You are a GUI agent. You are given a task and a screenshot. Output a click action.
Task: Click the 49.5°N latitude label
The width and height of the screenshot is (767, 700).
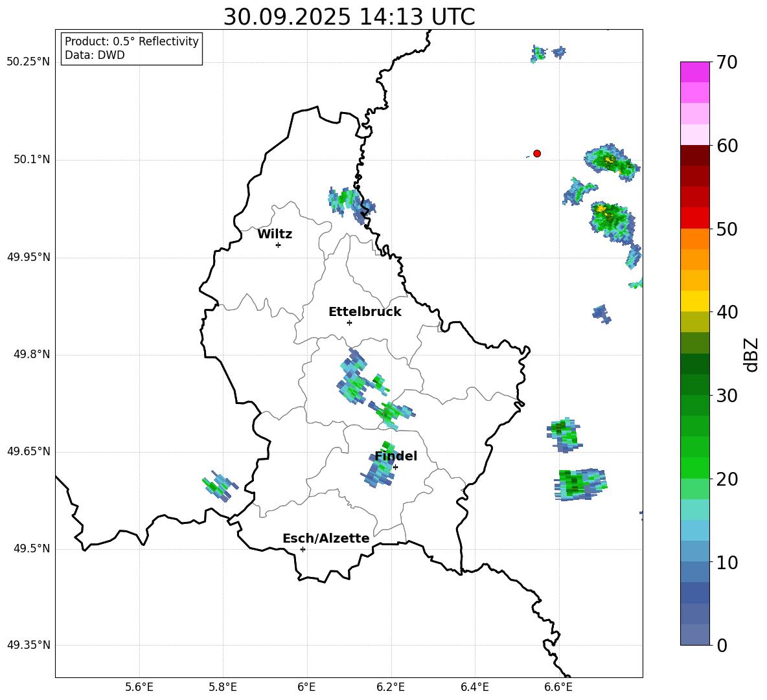(x=32, y=548)
